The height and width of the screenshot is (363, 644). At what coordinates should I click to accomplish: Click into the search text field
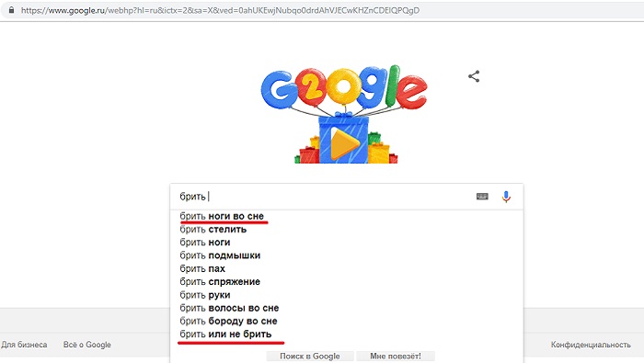click(x=325, y=197)
